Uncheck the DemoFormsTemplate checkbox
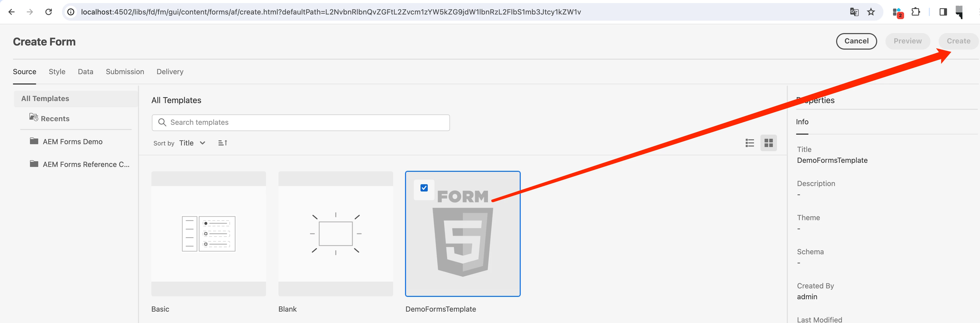The width and height of the screenshot is (980, 323). point(424,188)
